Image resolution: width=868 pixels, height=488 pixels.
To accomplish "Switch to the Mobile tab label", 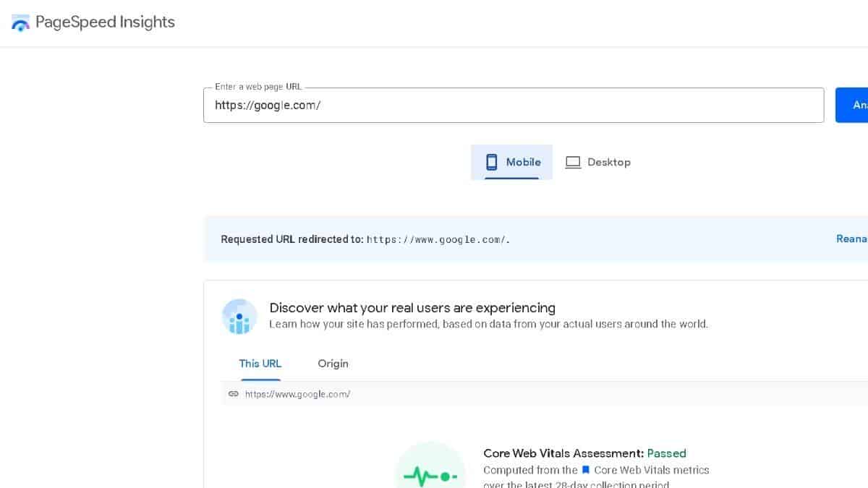I will point(523,162).
